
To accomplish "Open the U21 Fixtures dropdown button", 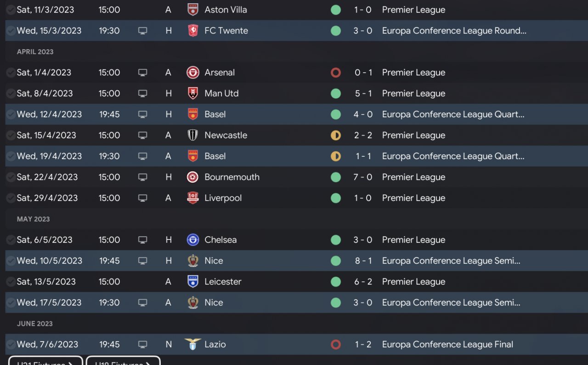I will [x=45, y=361].
